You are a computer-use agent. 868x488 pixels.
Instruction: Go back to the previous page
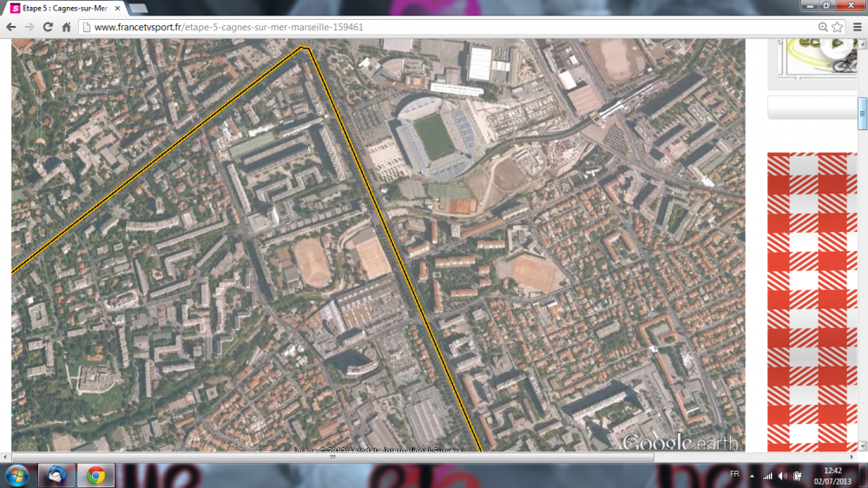10,27
